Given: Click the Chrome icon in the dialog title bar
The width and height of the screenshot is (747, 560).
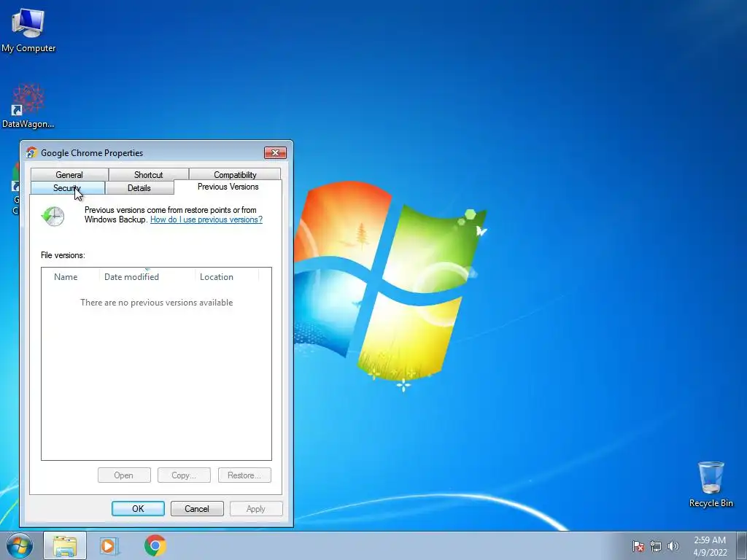Looking at the screenshot, I should click(x=31, y=153).
